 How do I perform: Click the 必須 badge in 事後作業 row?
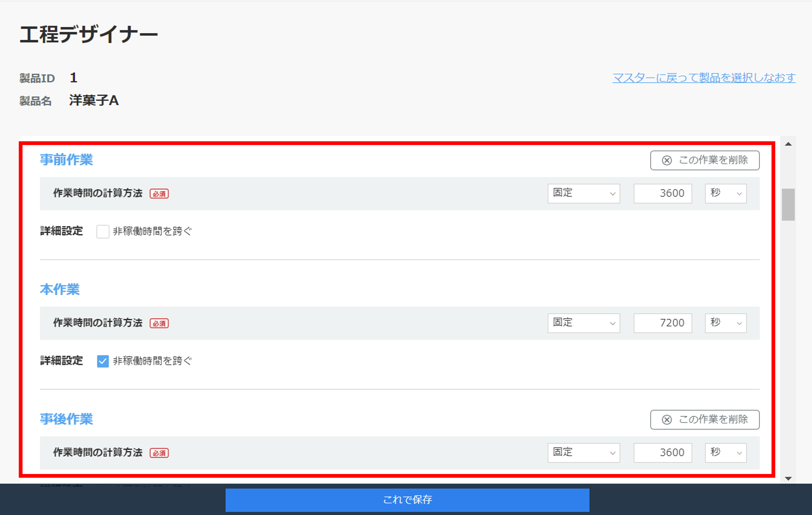(159, 453)
